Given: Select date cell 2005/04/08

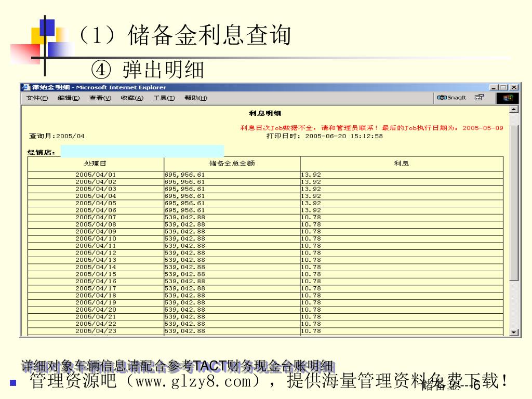Looking at the screenshot, I should click(96, 224).
